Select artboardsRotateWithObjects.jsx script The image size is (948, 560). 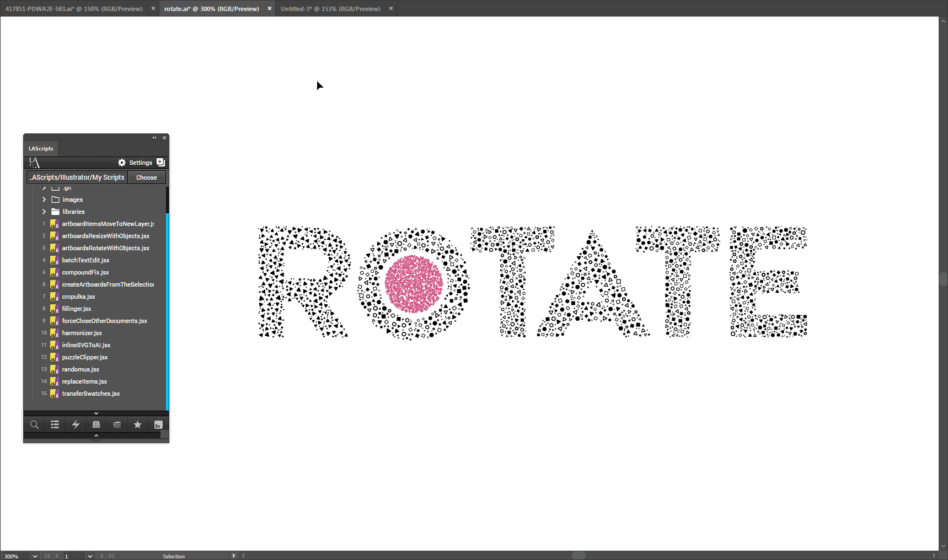click(95, 248)
